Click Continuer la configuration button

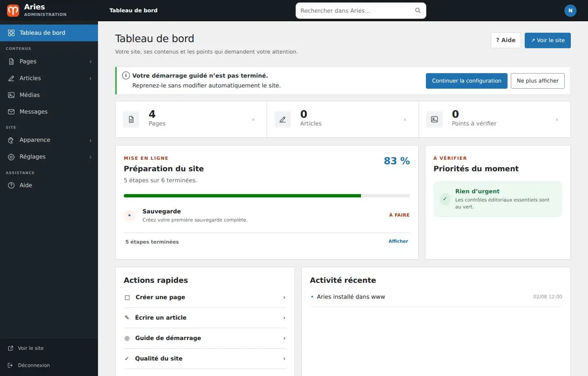pyautogui.click(x=466, y=81)
